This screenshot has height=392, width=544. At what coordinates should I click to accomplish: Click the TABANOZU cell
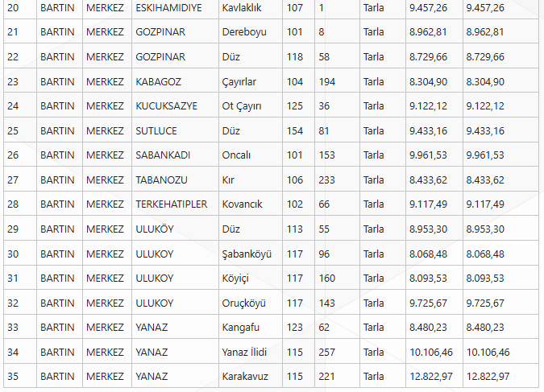click(x=175, y=180)
